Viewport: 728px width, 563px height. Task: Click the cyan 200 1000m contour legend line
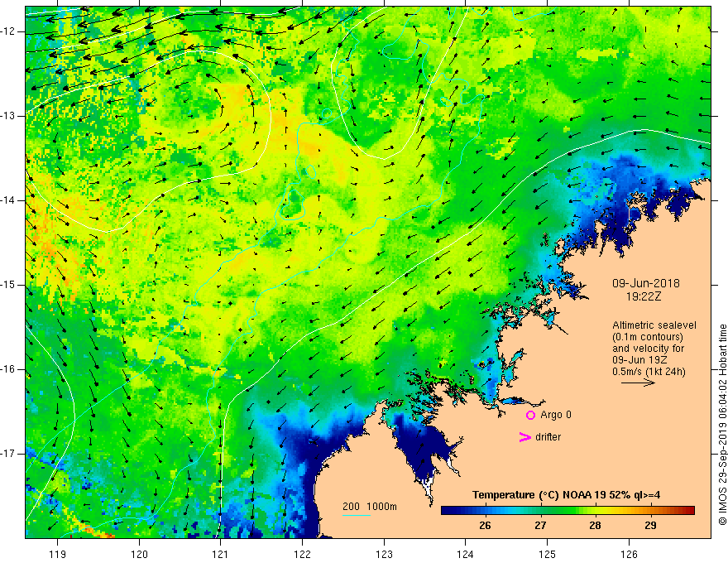click(356, 515)
